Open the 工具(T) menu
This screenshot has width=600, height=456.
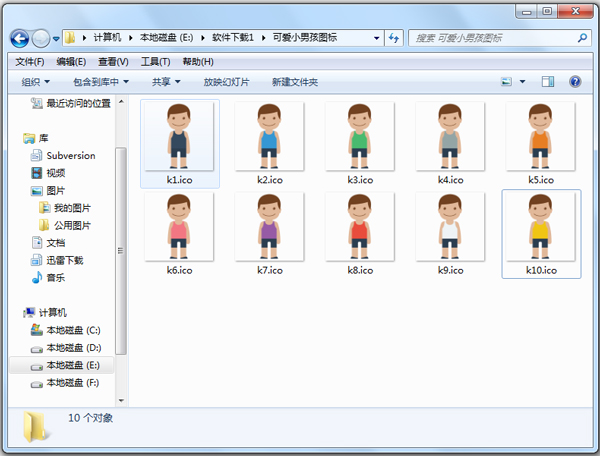tap(155, 61)
